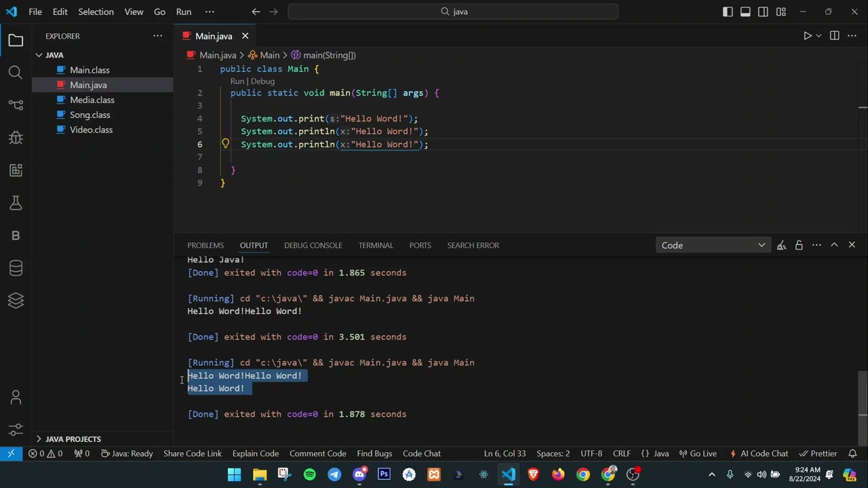The image size is (868, 488).
Task: Click Find Bugs in status bar
Action: click(374, 453)
